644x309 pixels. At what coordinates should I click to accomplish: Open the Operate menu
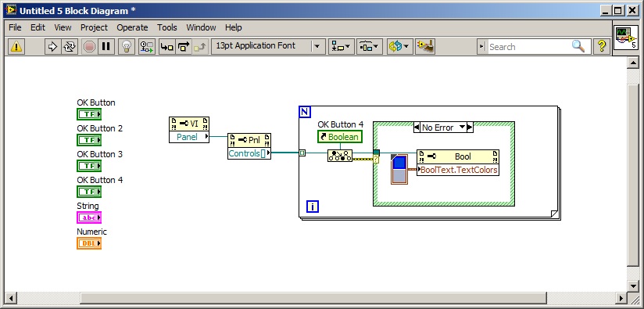[x=132, y=27]
